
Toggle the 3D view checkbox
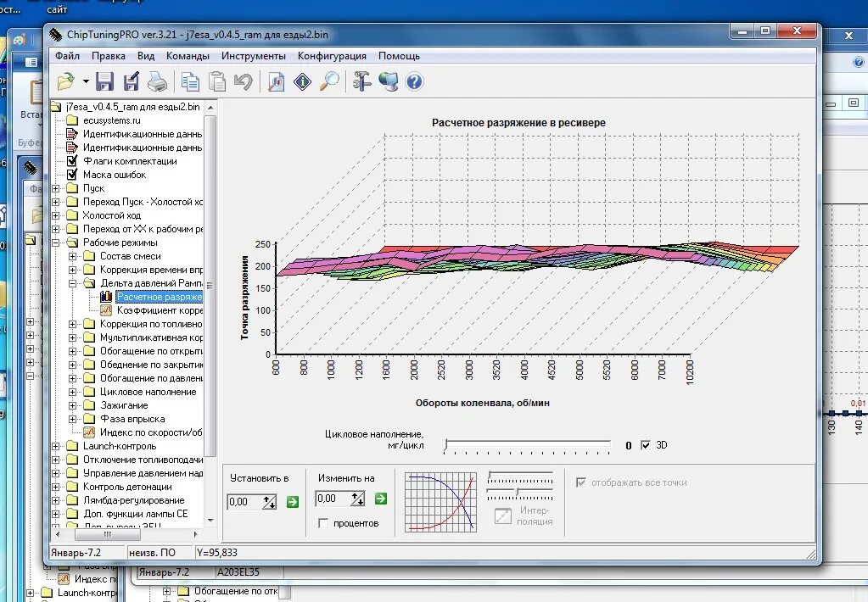tap(646, 445)
